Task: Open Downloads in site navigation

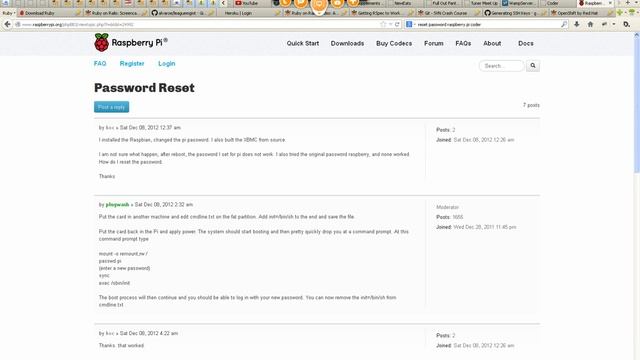Action: pyautogui.click(x=347, y=43)
